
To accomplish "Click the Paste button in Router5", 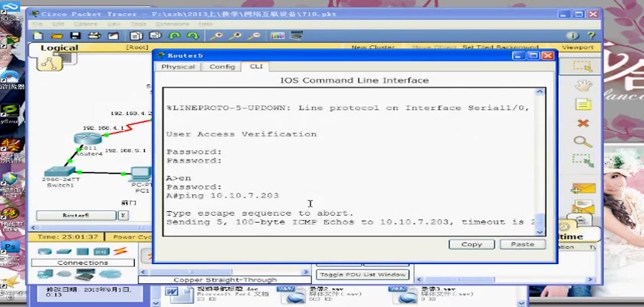I will [522, 244].
